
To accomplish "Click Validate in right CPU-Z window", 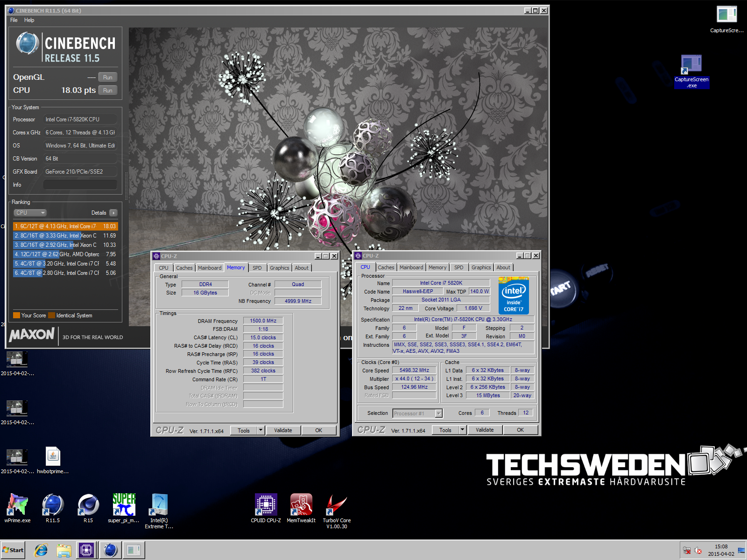I will 485,430.
